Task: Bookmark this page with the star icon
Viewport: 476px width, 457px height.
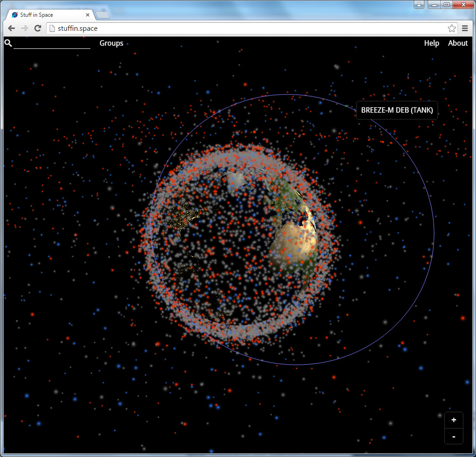Action: [452, 29]
